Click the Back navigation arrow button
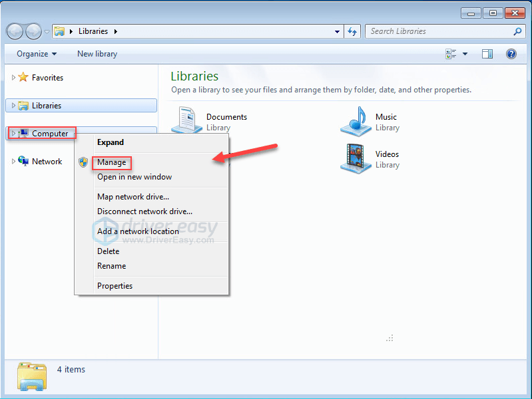The height and width of the screenshot is (399, 532). pos(15,31)
